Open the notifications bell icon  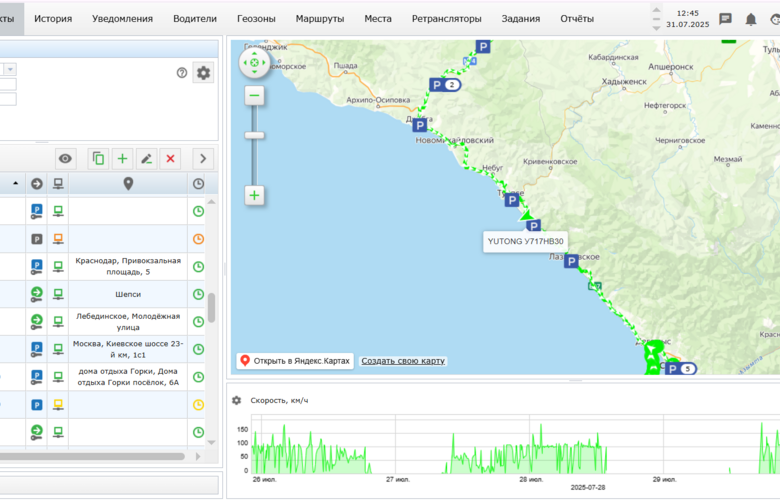(751, 19)
